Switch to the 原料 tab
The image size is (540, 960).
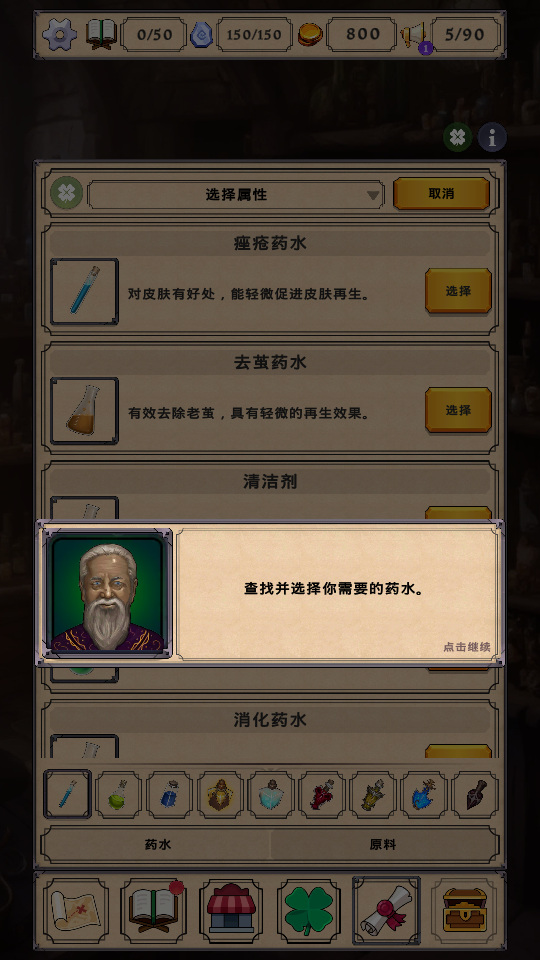point(383,844)
